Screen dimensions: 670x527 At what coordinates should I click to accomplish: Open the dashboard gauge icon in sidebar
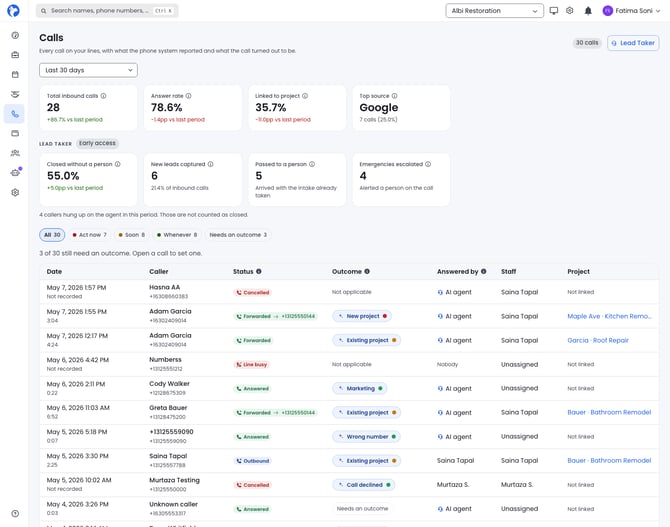pos(15,35)
